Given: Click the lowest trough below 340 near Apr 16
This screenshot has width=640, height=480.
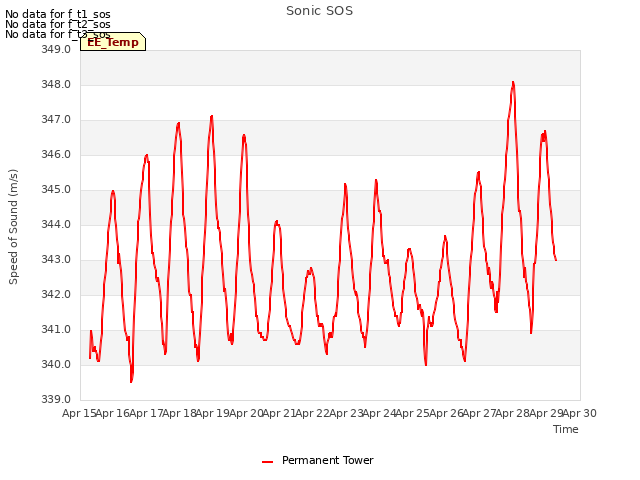Looking at the screenshot, I should tap(131, 382).
